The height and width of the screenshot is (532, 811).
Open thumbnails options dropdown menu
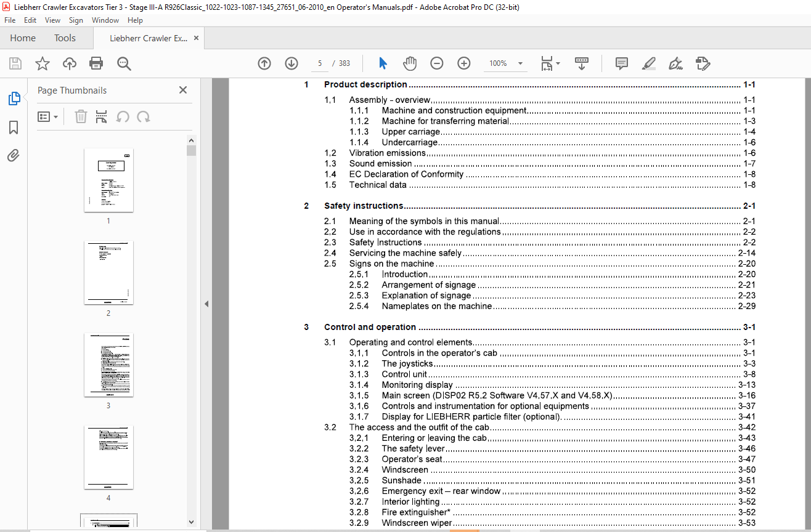click(x=47, y=116)
